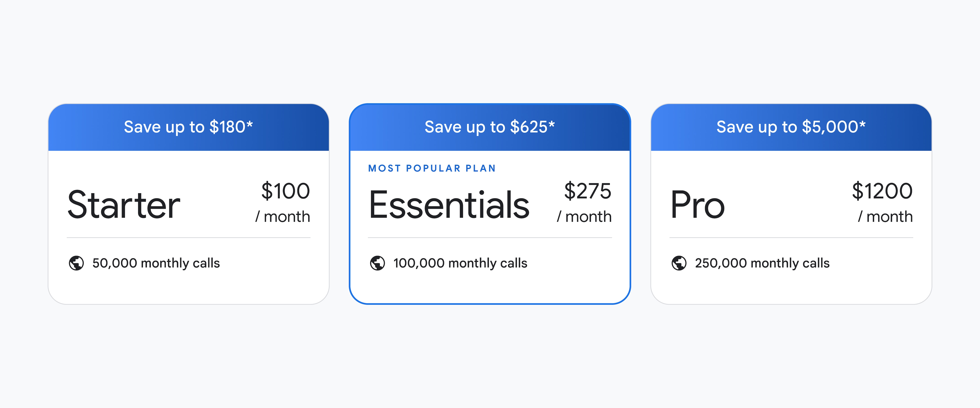This screenshot has height=408, width=980.
Task: Click 50,000 monthly calls text
Action: click(156, 263)
